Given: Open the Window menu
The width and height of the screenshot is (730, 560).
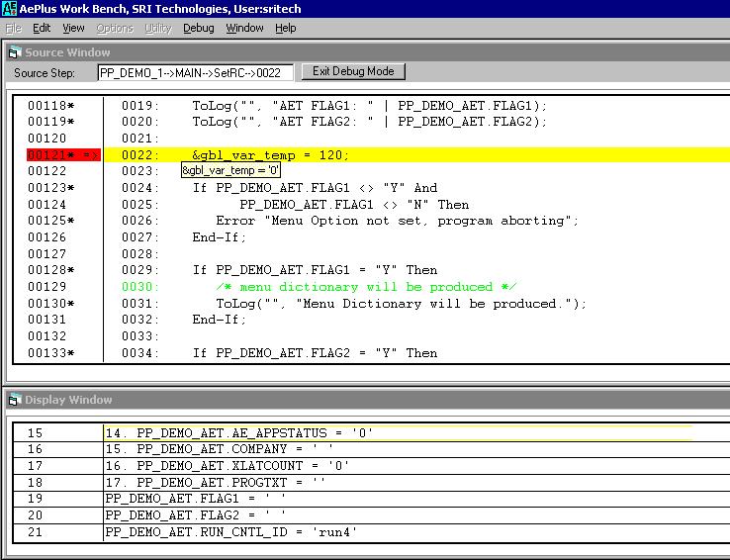Looking at the screenshot, I should pyautogui.click(x=244, y=28).
